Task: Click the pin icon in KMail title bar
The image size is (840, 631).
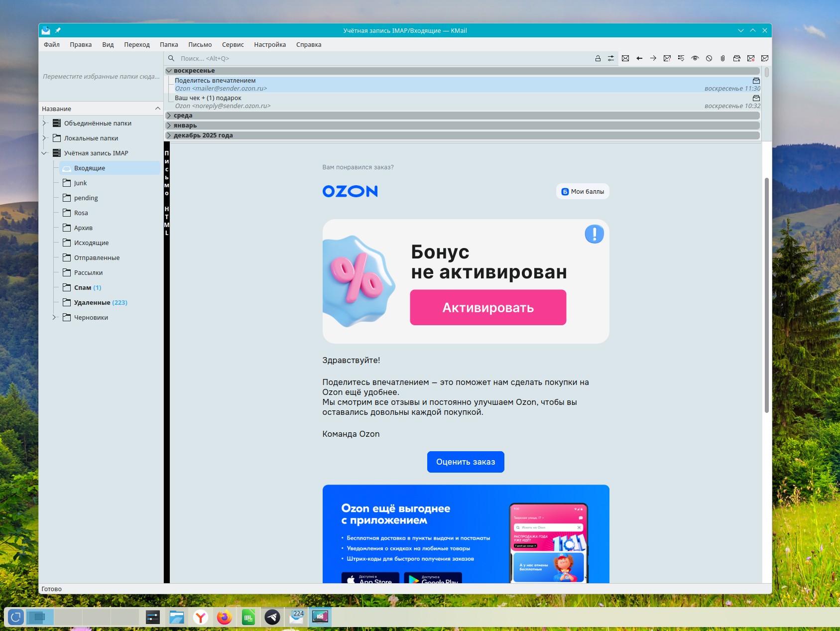Action: 58,30
